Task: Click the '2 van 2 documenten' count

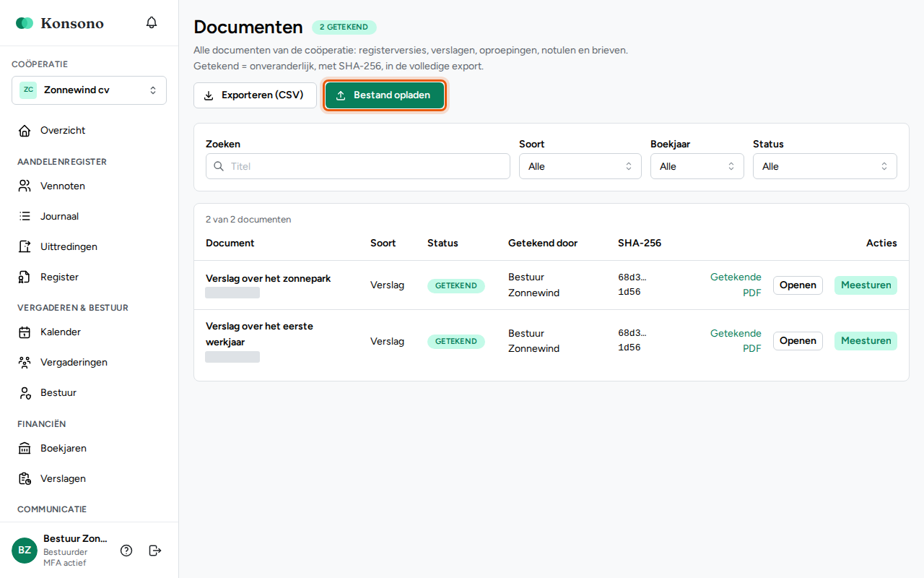Action: (248, 220)
